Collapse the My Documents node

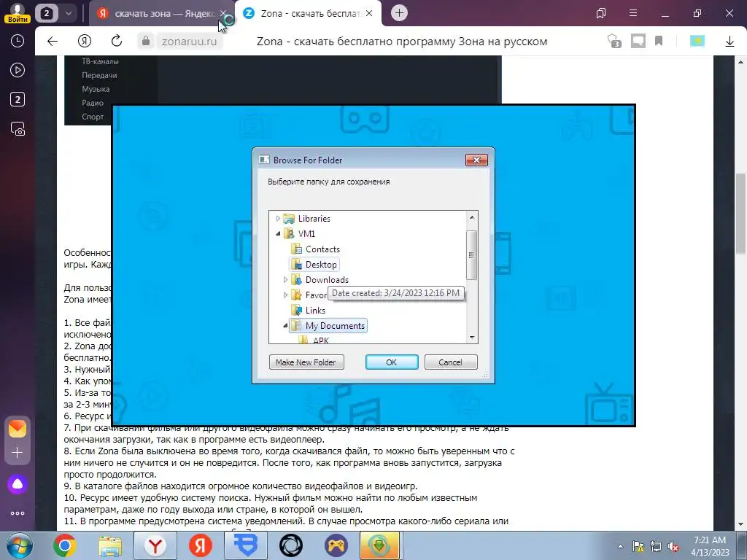click(285, 326)
